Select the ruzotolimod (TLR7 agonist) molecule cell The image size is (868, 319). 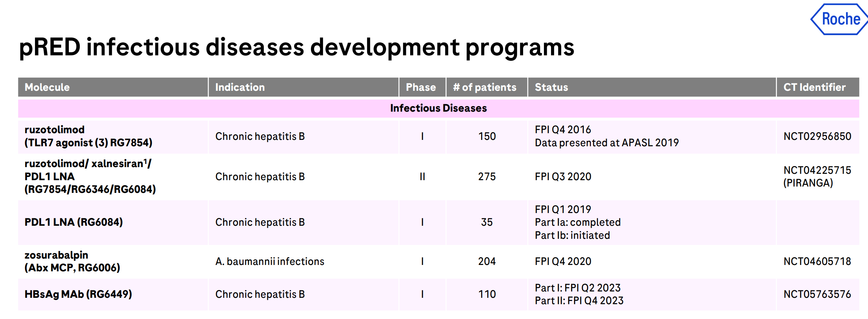(88, 136)
